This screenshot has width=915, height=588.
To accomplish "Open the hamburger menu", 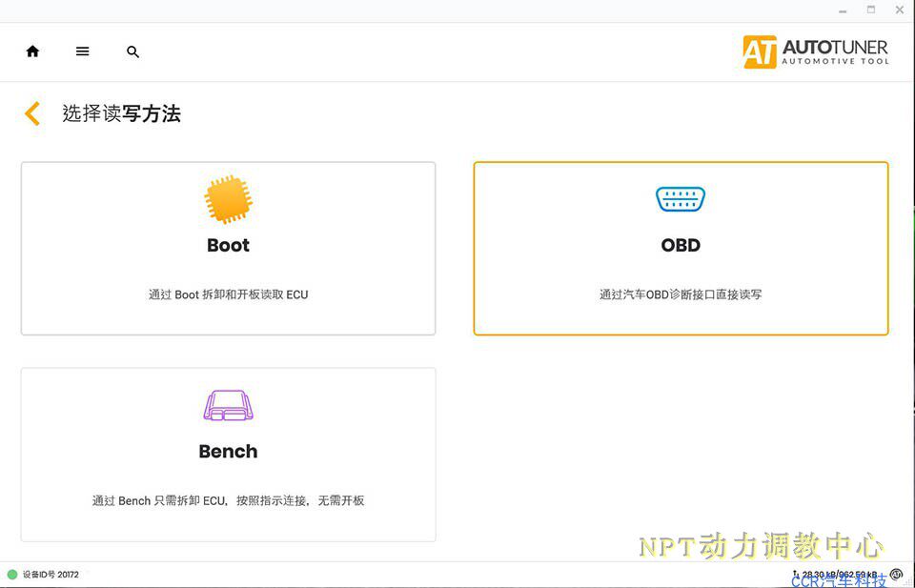I will click(82, 51).
